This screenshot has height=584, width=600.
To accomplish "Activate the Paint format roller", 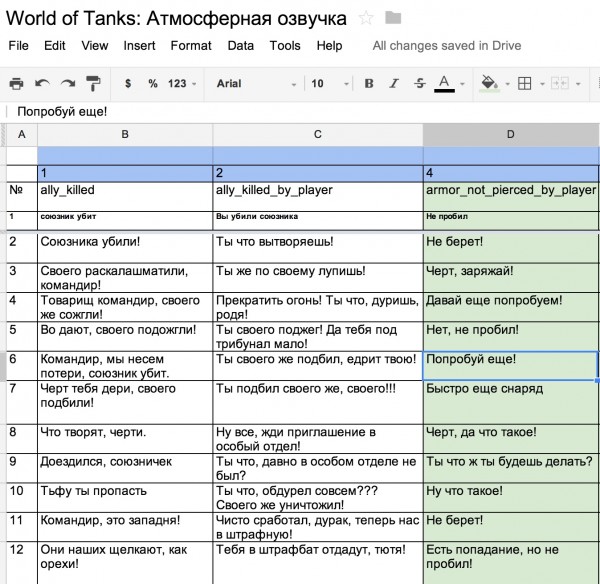I will (x=93, y=83).
